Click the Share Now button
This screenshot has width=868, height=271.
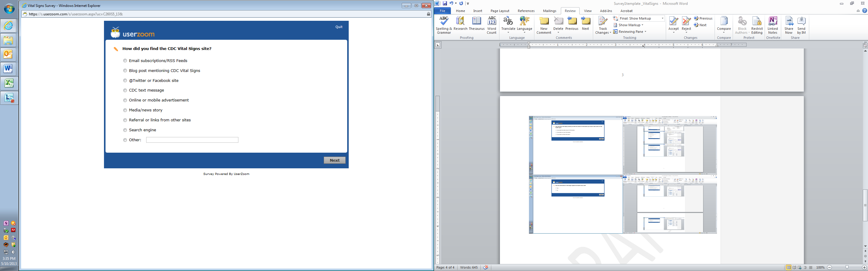[x=789, y=25]
